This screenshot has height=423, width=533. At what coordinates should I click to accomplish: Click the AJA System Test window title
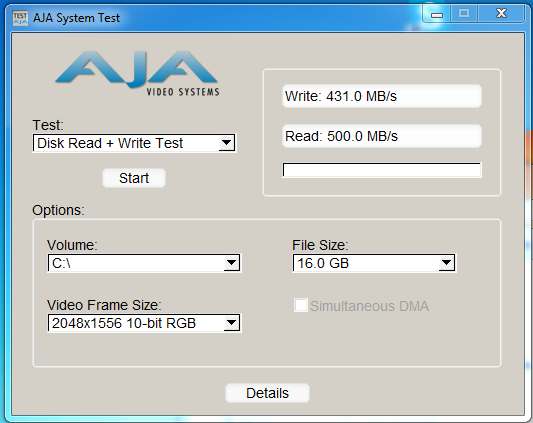(x=76, y=18)
